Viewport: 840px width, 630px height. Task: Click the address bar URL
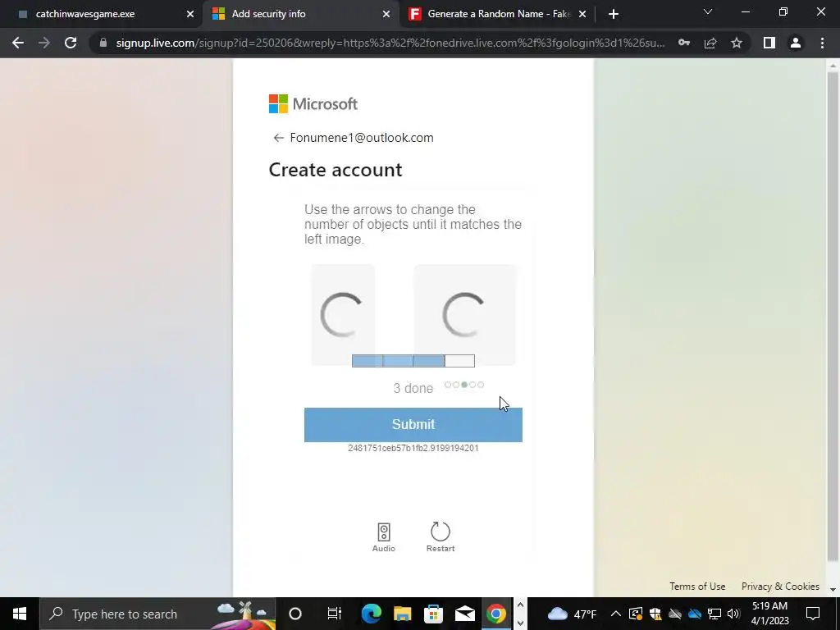[390, 43]
